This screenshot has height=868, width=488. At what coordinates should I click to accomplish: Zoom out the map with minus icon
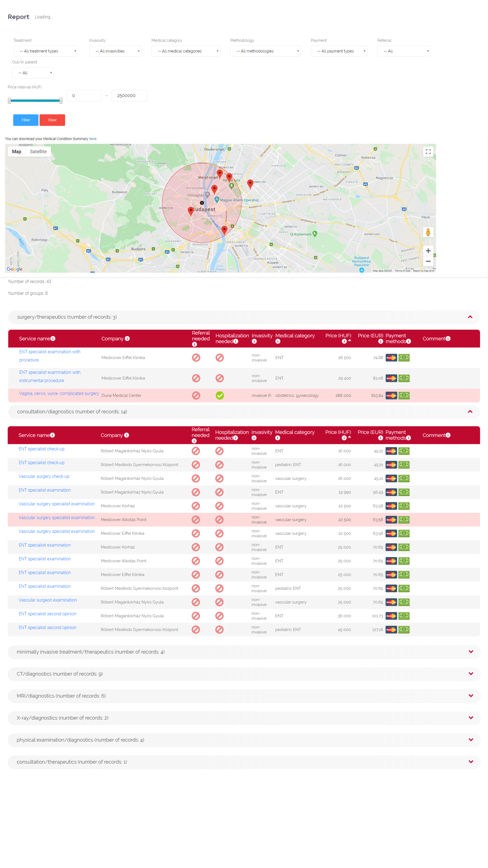tap(428, 261)
